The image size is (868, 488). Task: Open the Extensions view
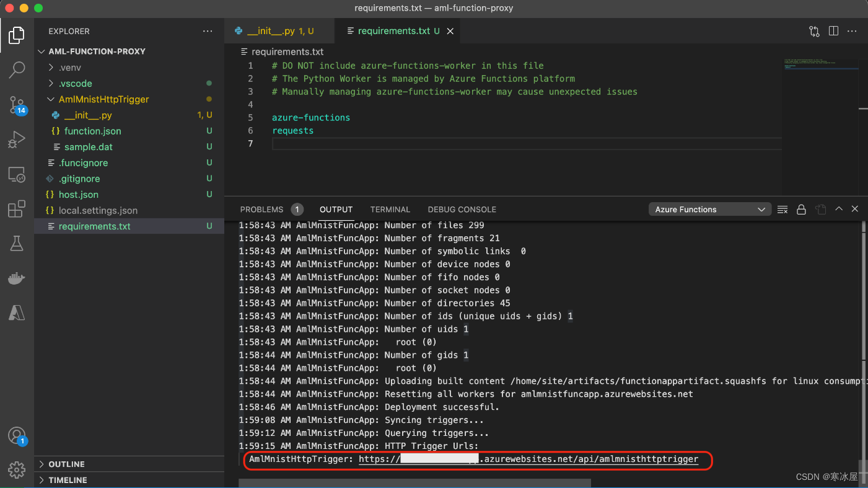[x=17, y=210]
